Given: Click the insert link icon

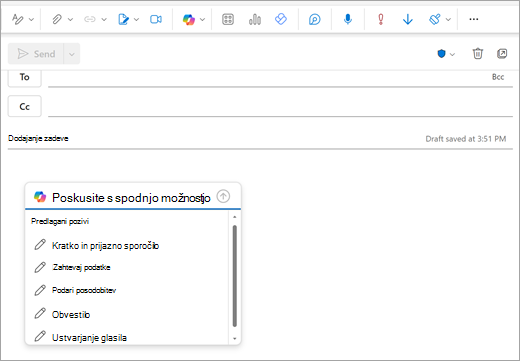Looking at the screenshot, I should (x=90, y=19).
